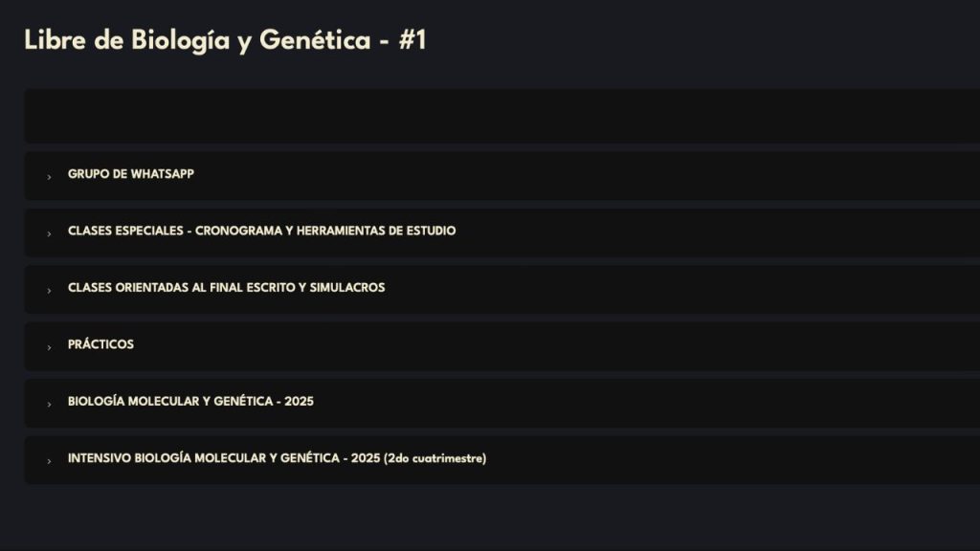Click blank space inside the CLASES ESPECIALES bar

[718, 231]
